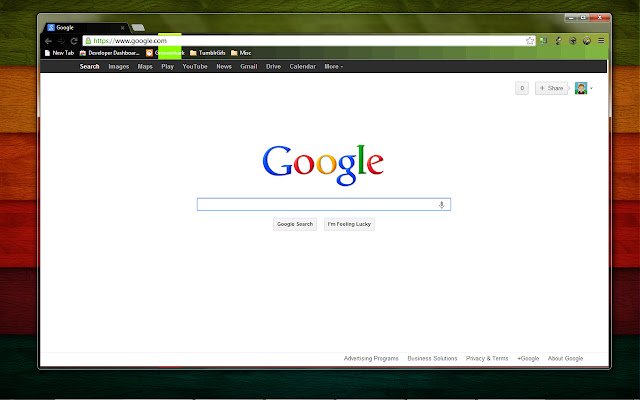Click the Google Search button
Image resolution: width=640 pixels, height=400 pixels.
pyautogui.click(x=295, y=224)
